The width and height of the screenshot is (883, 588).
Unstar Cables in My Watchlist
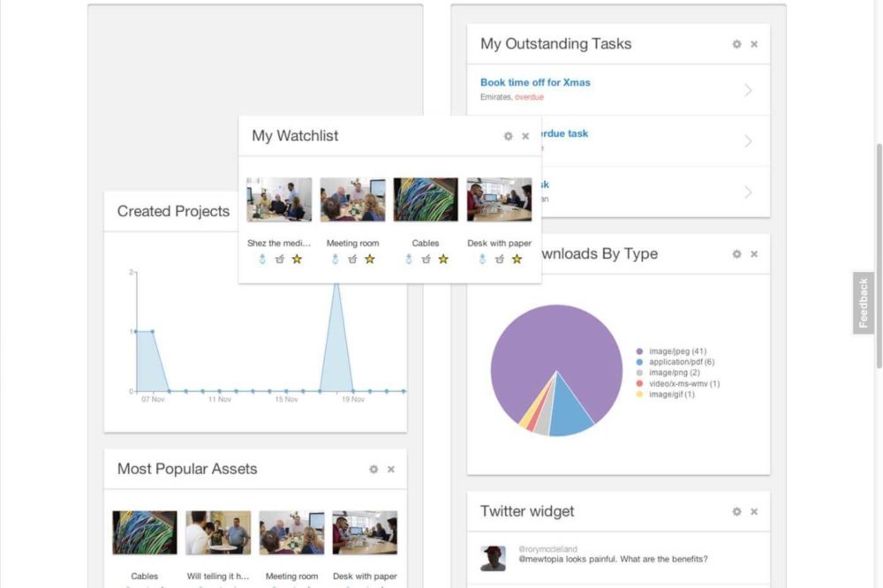click(x=443, y=259)
